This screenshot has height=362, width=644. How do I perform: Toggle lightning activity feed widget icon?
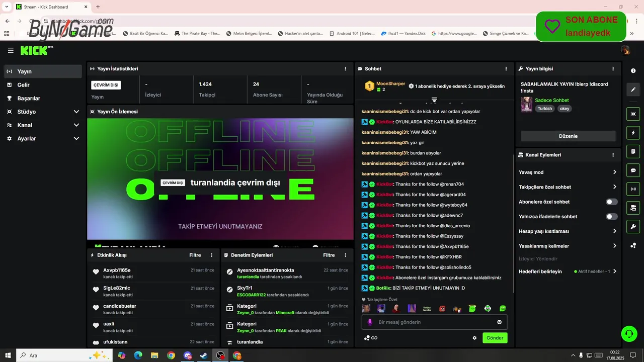(x=633, y=133)
